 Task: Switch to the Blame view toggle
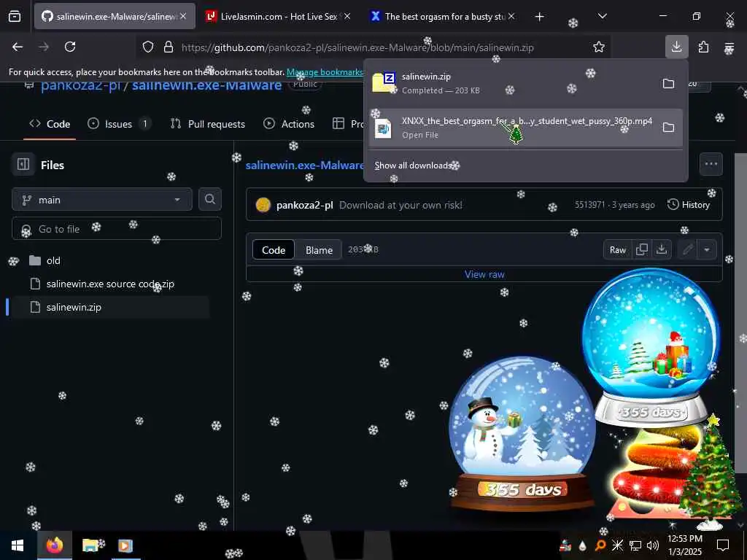pos(319,250)
